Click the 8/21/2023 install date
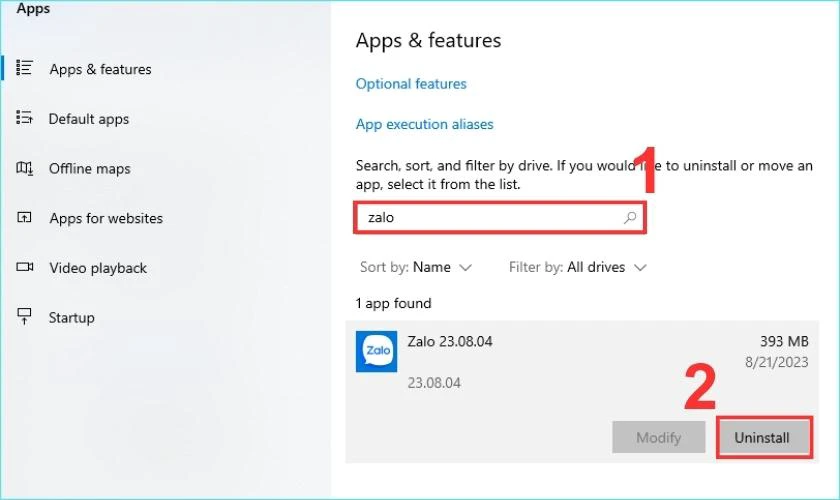 [x=776, y=362]
